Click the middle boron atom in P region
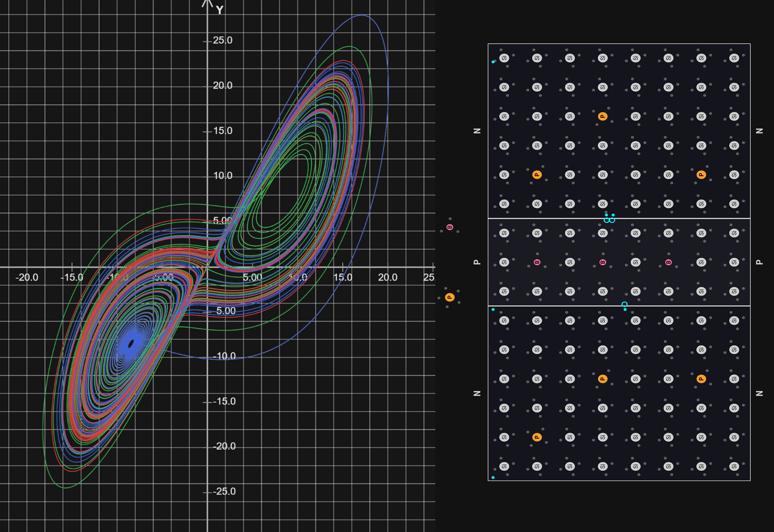Screen dimensions: 774x532 [x=602, y=262]
